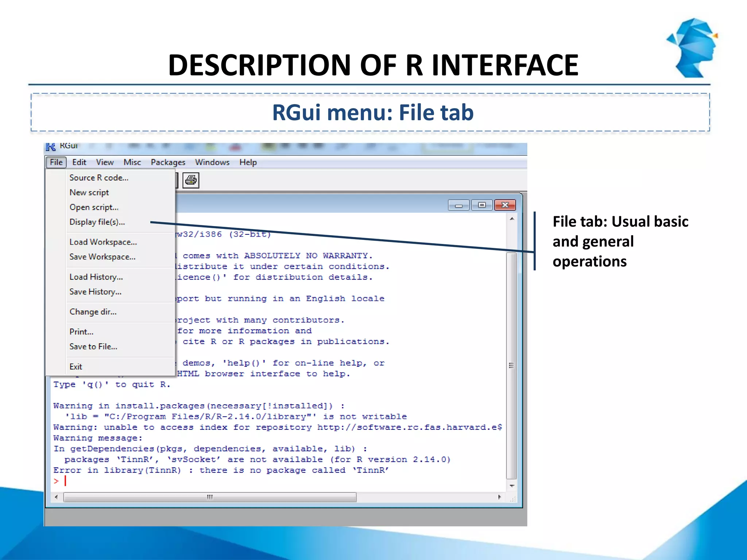This screenshot has width=747, height=560.
Task: Click the console vertical scroll down arrow
Action: tap(512, 486)
